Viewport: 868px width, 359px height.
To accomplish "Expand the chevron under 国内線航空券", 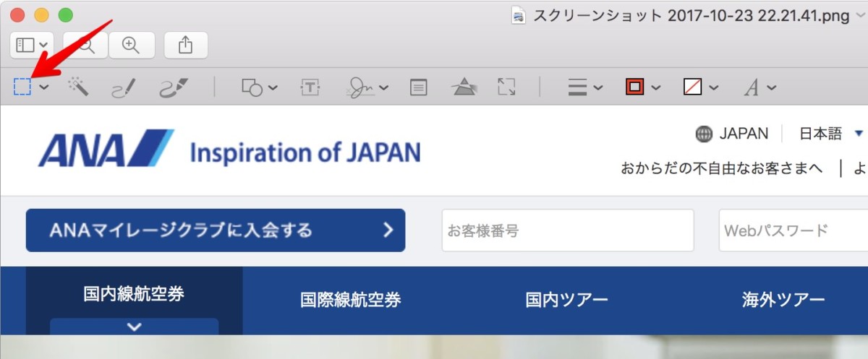I will click(134, 326).
